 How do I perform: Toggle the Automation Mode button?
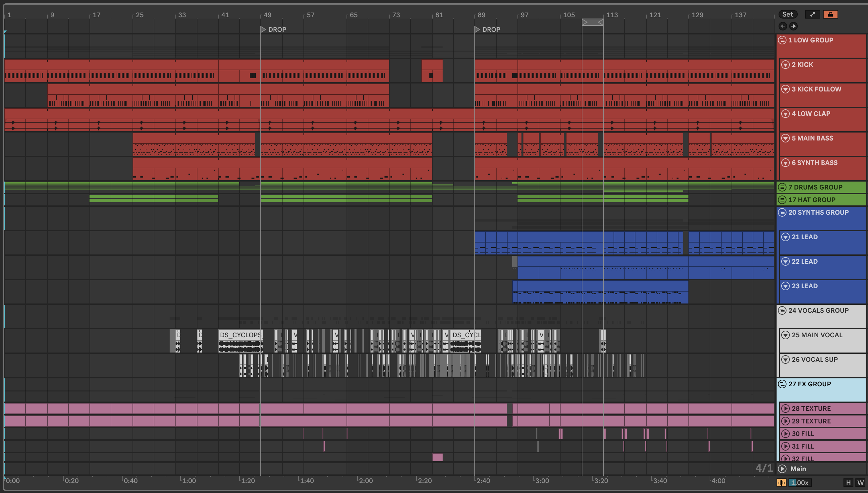tap(812, 14)
